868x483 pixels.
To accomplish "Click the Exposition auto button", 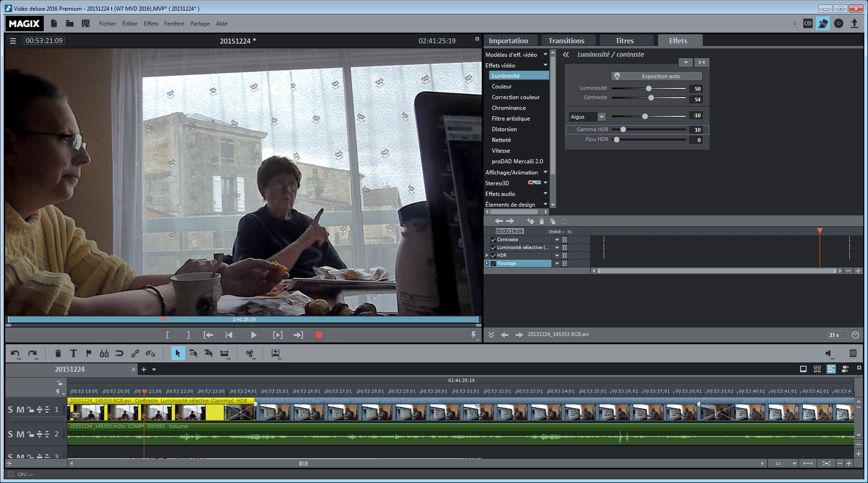I will (657, 76).
